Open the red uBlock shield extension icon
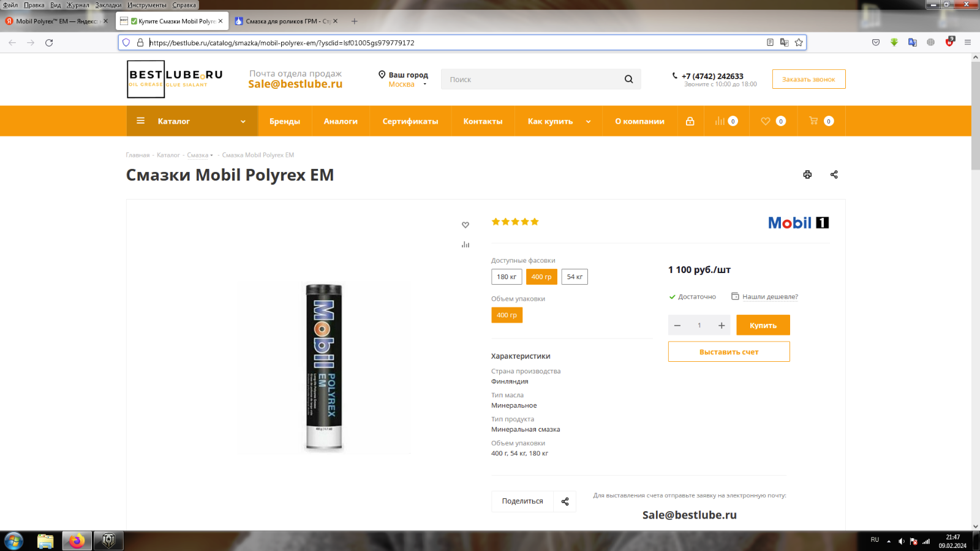The image size is (980, 551). click(949, 42)
